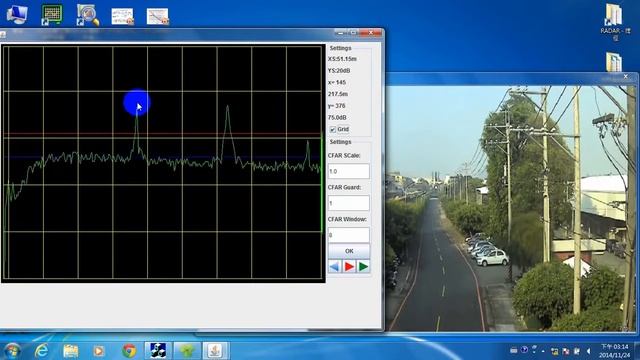Image resolution: width=640 pixels, height=360 pixels.
Task: Maximize the radar plot window
Action: [353, 33]
